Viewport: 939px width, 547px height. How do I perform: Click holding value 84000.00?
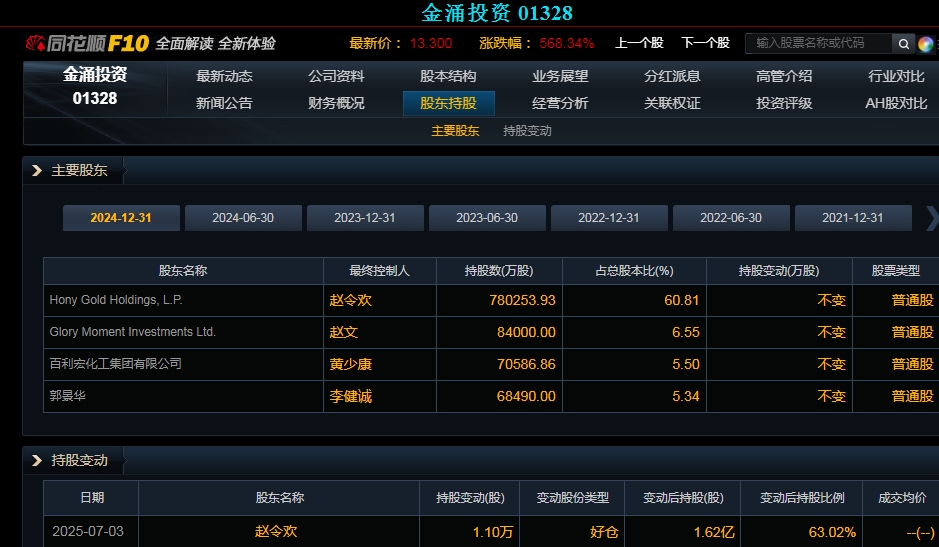(526, 332)
